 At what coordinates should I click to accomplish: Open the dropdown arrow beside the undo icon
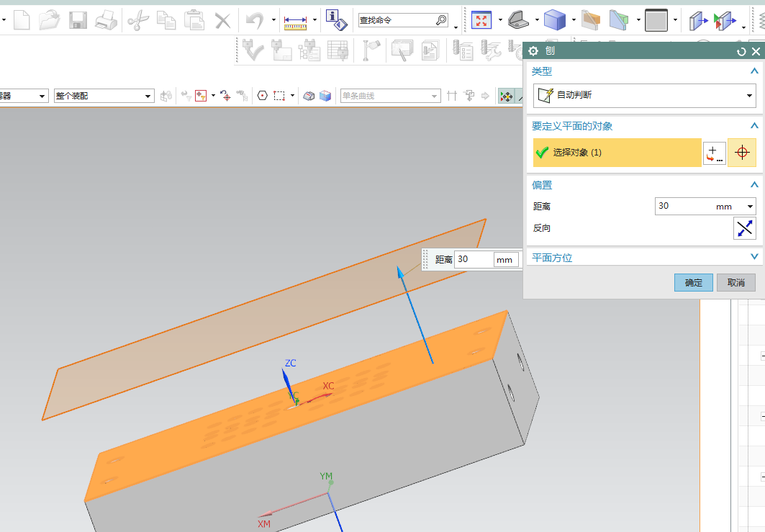[x=273, y=20]
